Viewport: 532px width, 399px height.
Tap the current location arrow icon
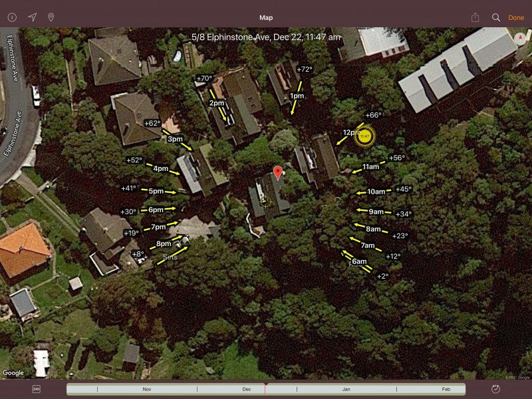[x=32, y=17]
